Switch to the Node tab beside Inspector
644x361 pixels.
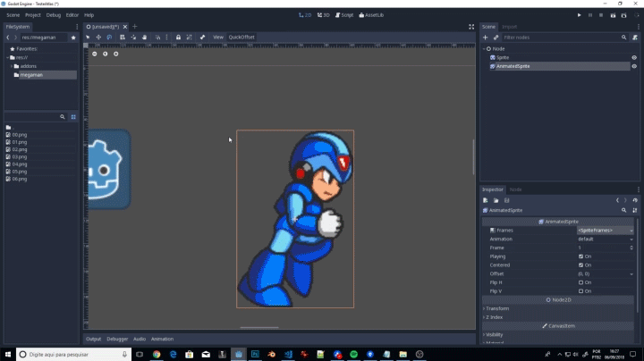[x=515, y=189]
